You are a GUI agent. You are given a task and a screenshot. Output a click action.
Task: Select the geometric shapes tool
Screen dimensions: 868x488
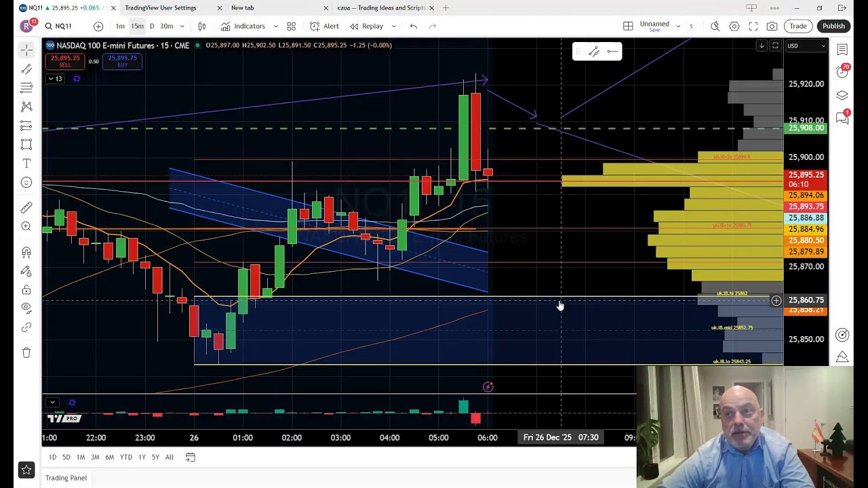click(26, 144)
